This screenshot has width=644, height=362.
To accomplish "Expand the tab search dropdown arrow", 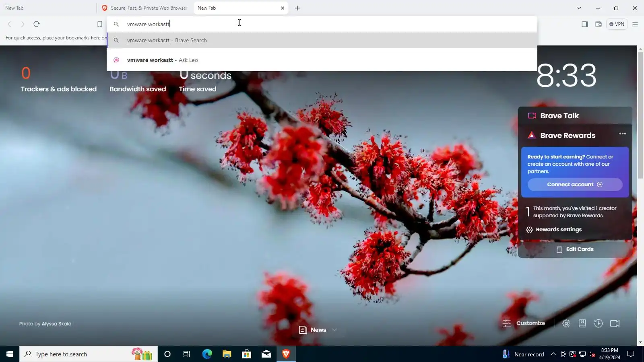I will pos(579,8).
